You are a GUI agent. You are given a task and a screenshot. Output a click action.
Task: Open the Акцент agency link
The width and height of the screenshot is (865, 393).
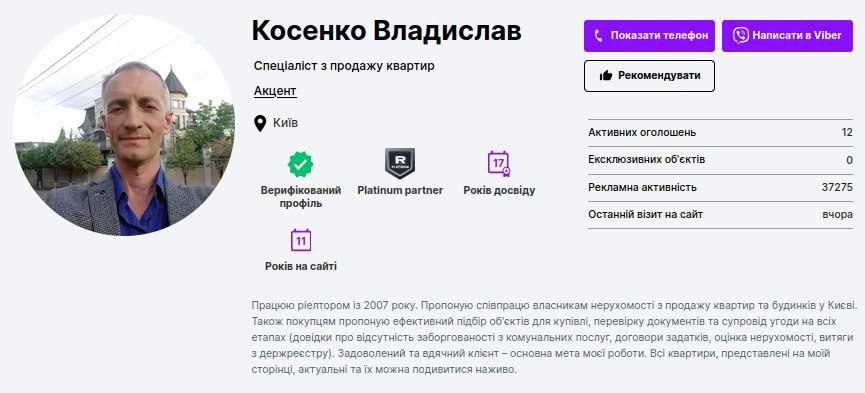[x=275, y=91]
